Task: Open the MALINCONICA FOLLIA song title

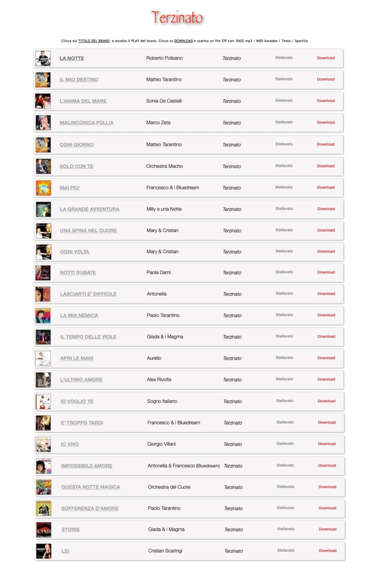Action: 86,123
